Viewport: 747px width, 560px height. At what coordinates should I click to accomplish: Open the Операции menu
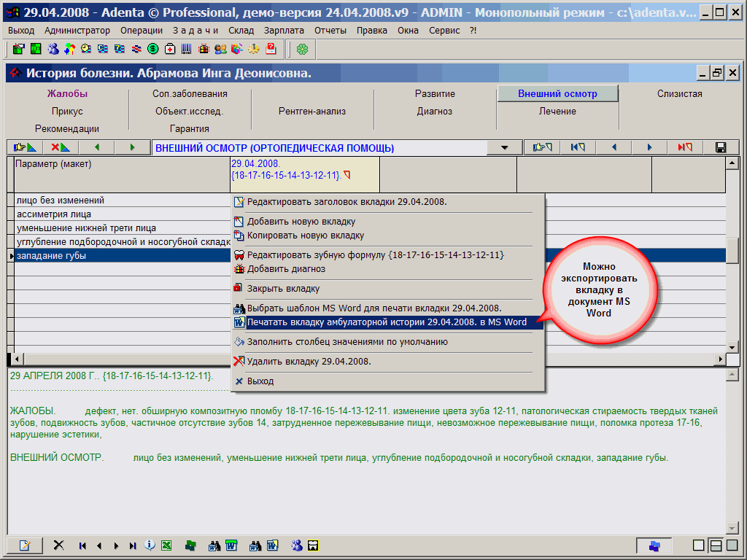click(142, 31)
